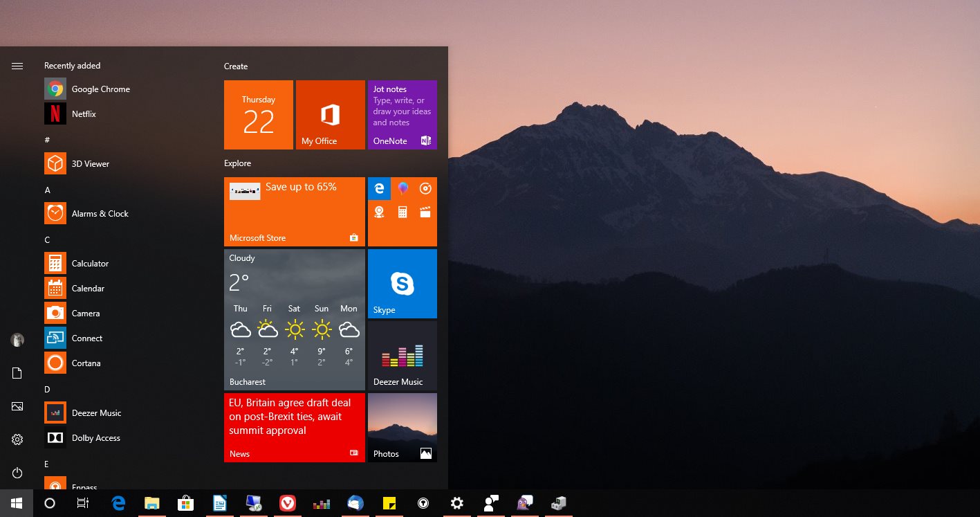Click the Windows Start button

coord(17,503)
